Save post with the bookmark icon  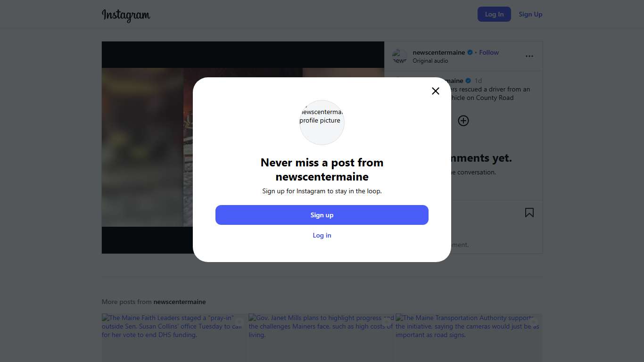(529, 213)
